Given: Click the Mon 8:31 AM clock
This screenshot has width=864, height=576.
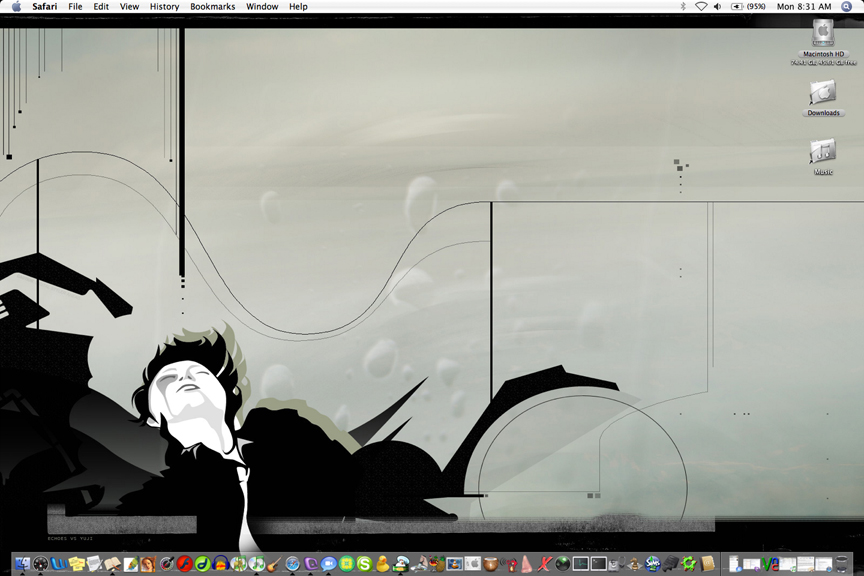Looking at the screenshot, I should (804, 7).
